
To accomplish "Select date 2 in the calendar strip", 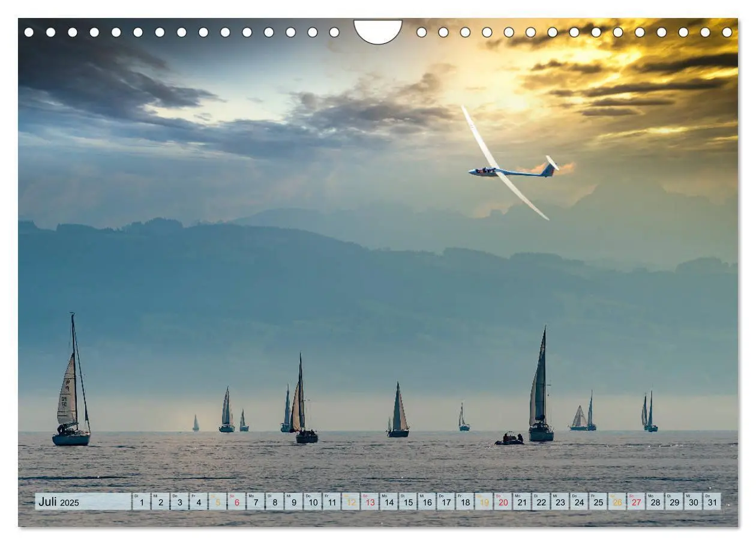I will point(160,502).
